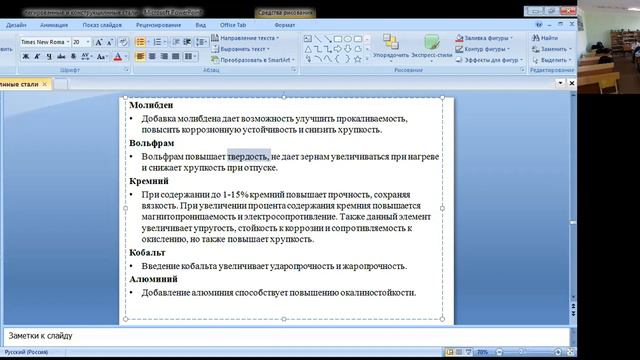Open the Дизайн ribbon tab
Viewport: 640px width, 360px height.
click(16, 25)
